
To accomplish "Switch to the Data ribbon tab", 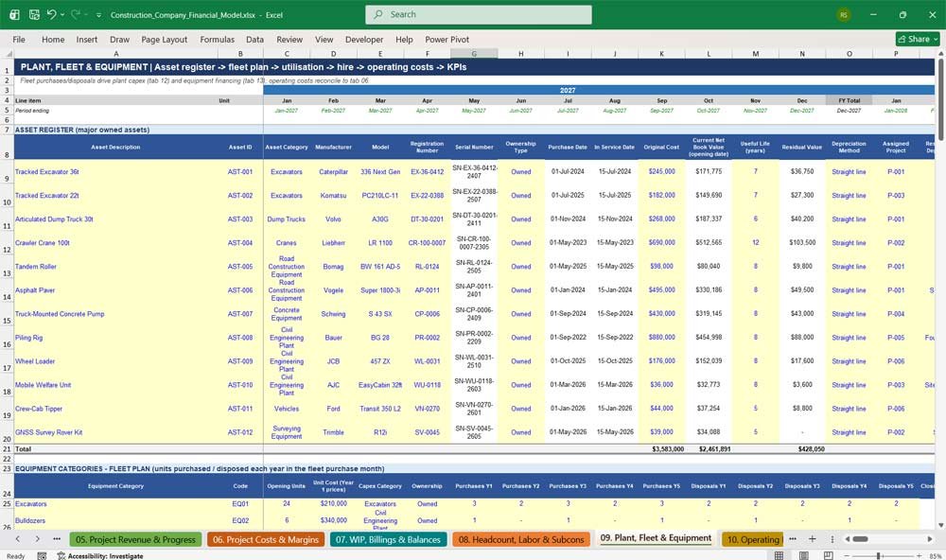I will (254, 39).
